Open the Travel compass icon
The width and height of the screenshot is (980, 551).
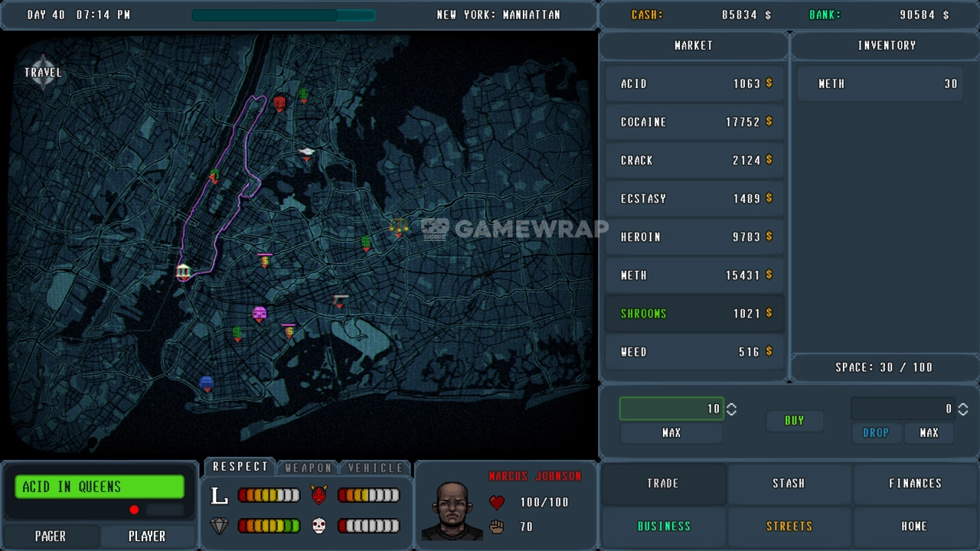coord(43,73)
